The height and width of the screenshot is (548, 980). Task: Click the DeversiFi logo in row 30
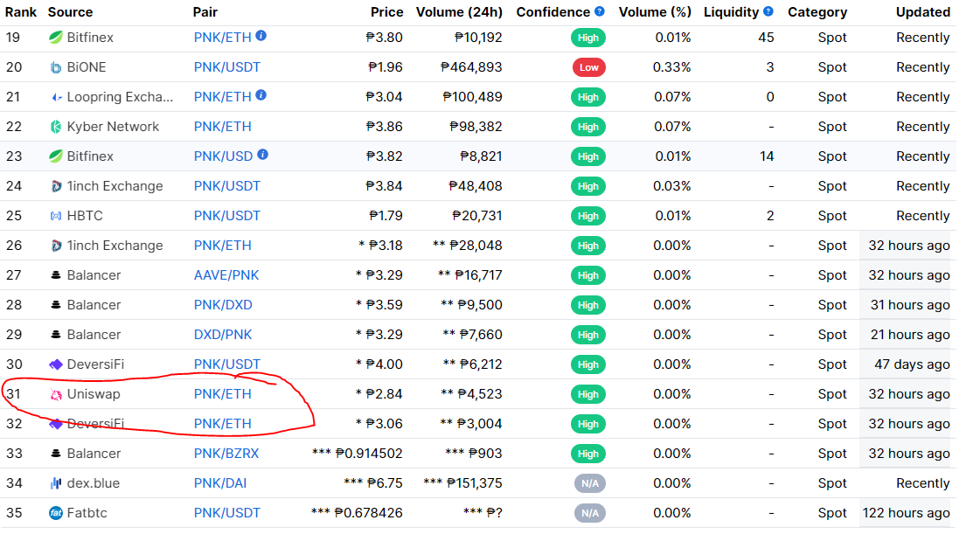(56, 364)
